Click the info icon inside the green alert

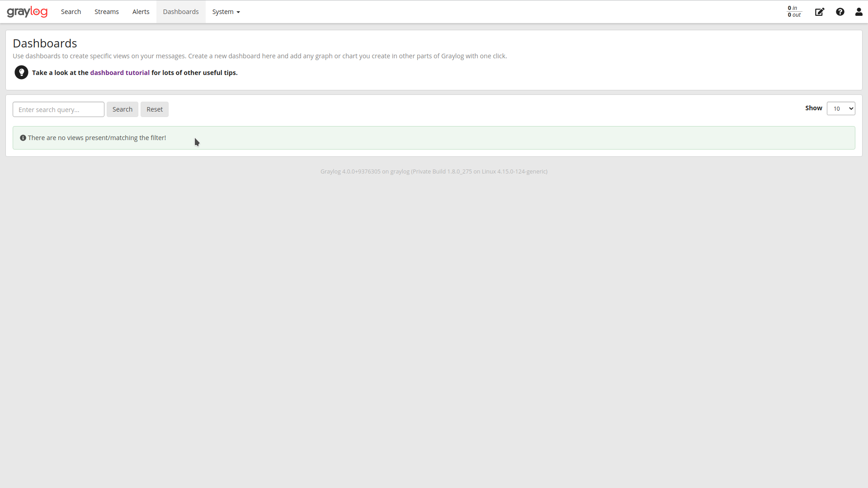23,137
